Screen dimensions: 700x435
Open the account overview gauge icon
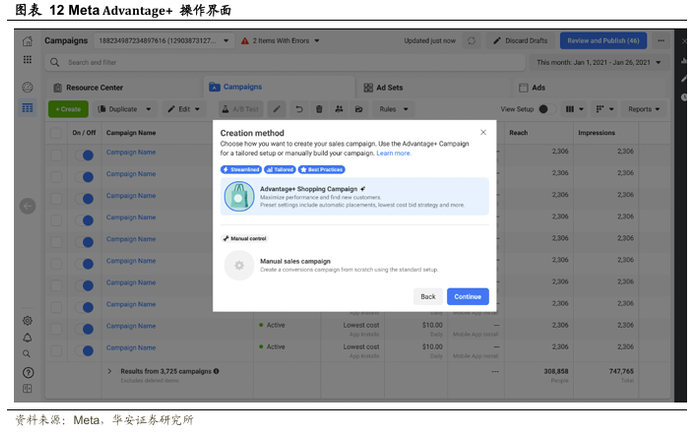[x=27, y=87]
